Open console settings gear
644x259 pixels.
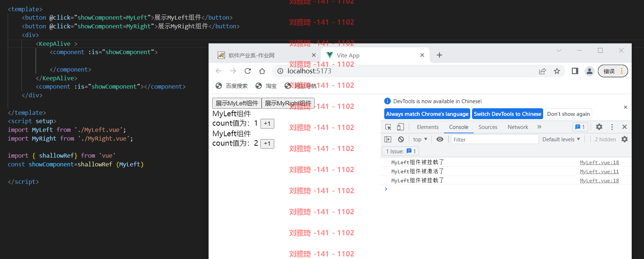[624, 139]
